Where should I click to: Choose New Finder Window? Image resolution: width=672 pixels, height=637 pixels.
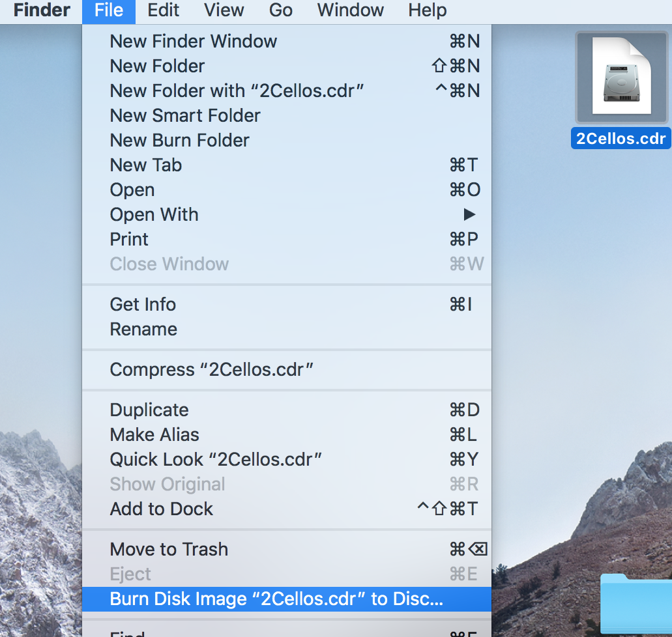coord(287,42)
